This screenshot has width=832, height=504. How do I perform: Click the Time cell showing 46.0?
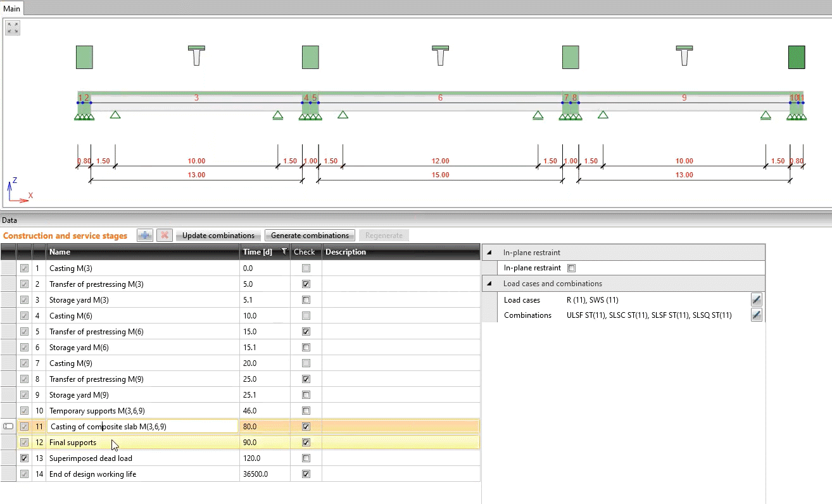[265, 410]
